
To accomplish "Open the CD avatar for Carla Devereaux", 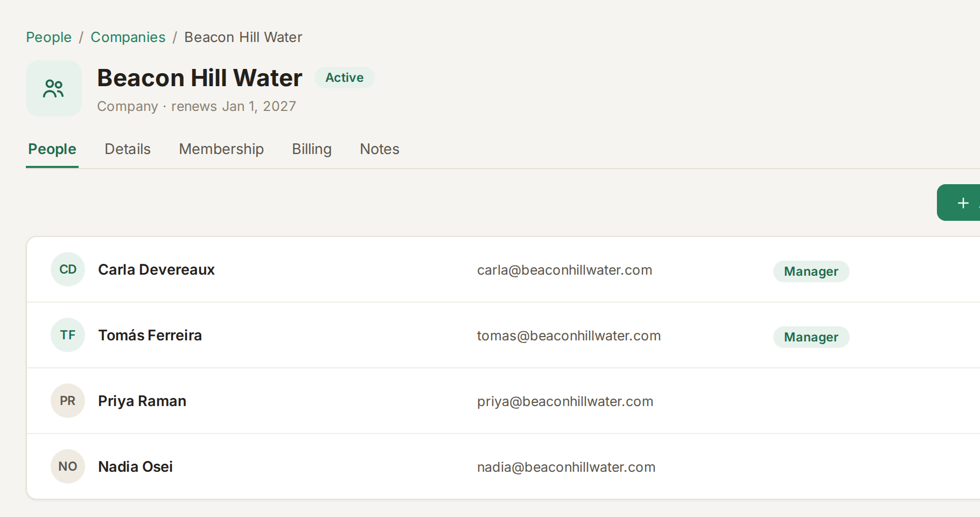I will tap(68, 269).
